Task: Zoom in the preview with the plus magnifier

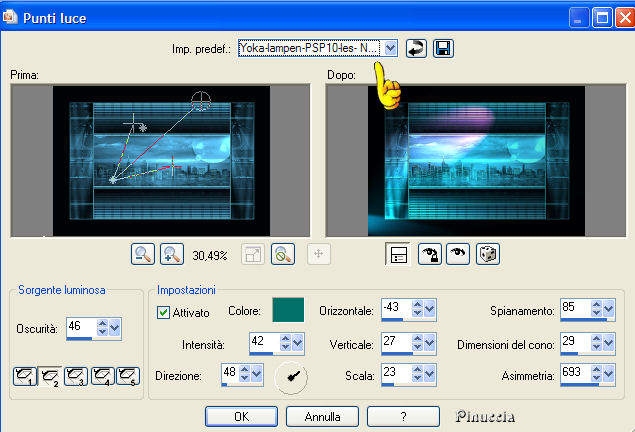Action: (x=172, y=254)
